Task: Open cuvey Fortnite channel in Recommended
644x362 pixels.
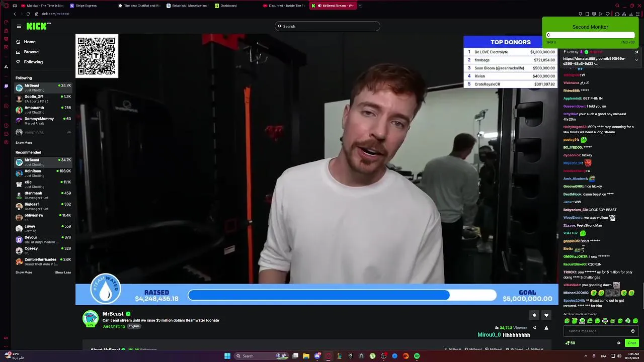Action: (x=43, y=228)
